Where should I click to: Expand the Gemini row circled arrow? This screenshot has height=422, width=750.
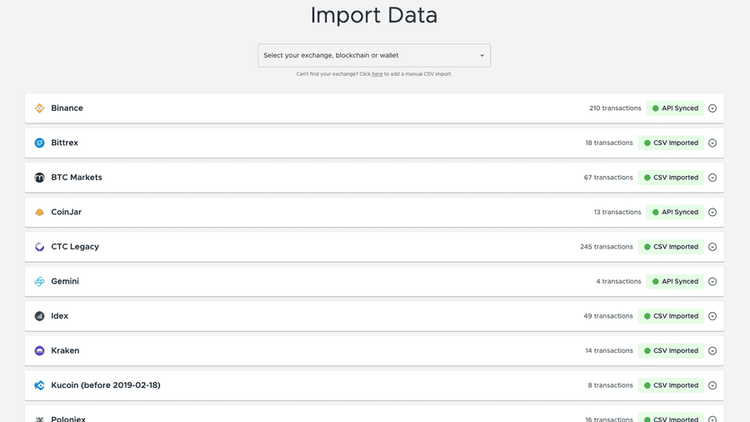pos(713,282)
